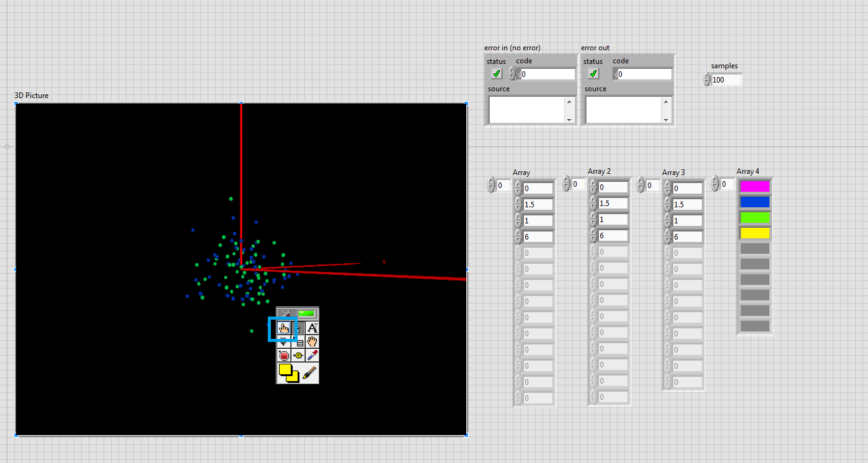Viewport: 868px width, 463px height.
Task: Select the Probe Data tool
Action: point(298,356)
